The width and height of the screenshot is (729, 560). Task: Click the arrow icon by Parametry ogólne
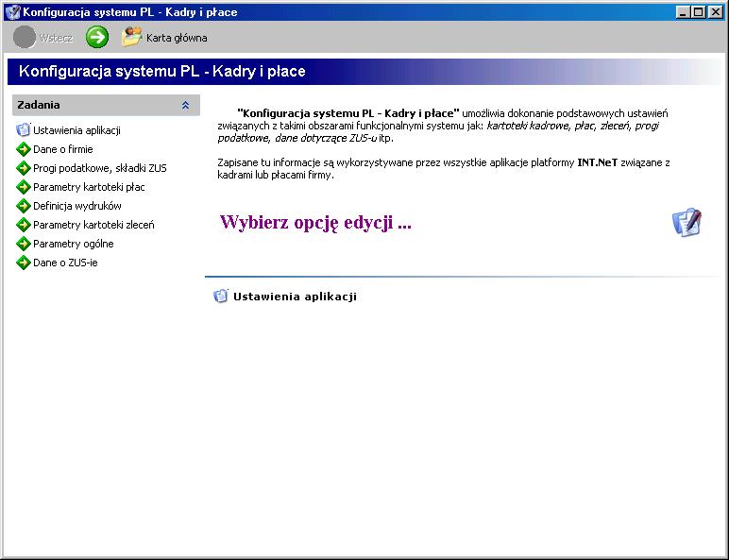pos(24,244)
